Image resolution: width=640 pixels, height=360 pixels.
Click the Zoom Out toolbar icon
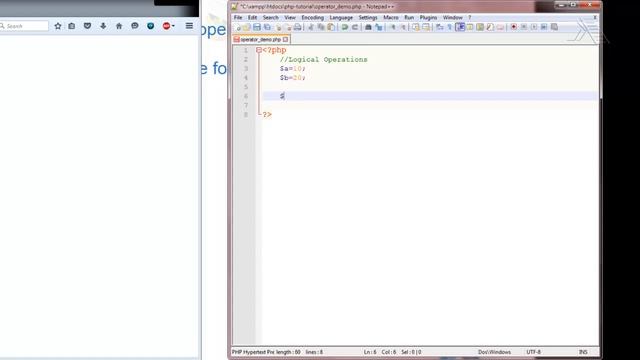click(x=402, y=27)
